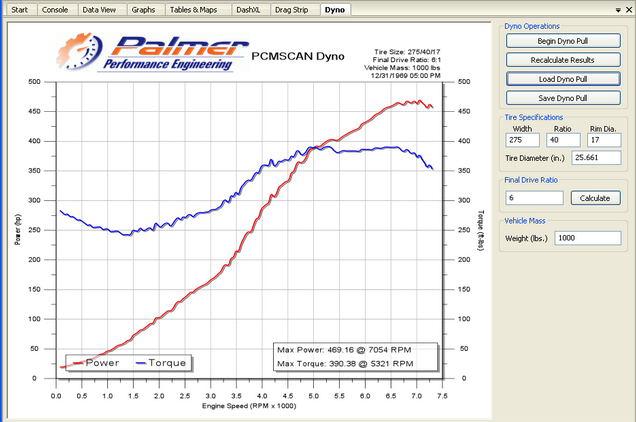Click the Torque legend entry
The width and height of the screenshot is (636, 422).
(161, 363)
